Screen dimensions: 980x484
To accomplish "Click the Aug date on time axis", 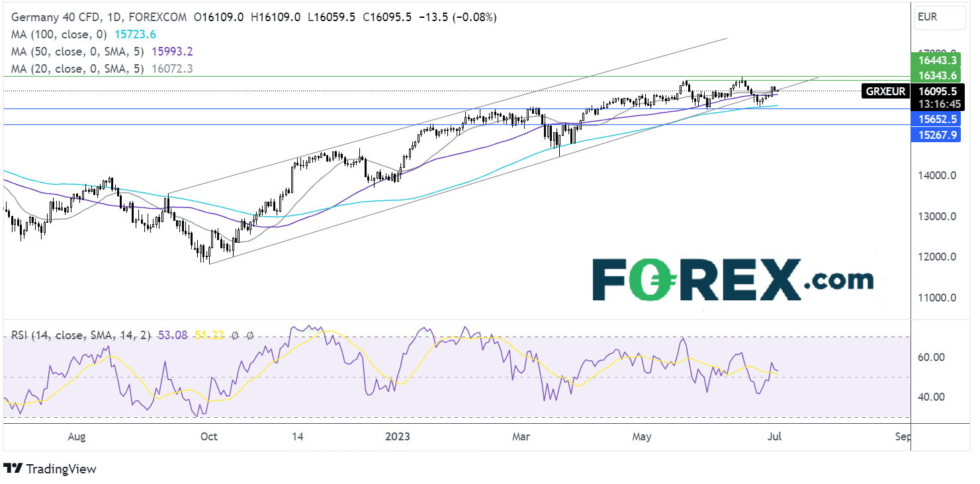I will pos(77,436).
